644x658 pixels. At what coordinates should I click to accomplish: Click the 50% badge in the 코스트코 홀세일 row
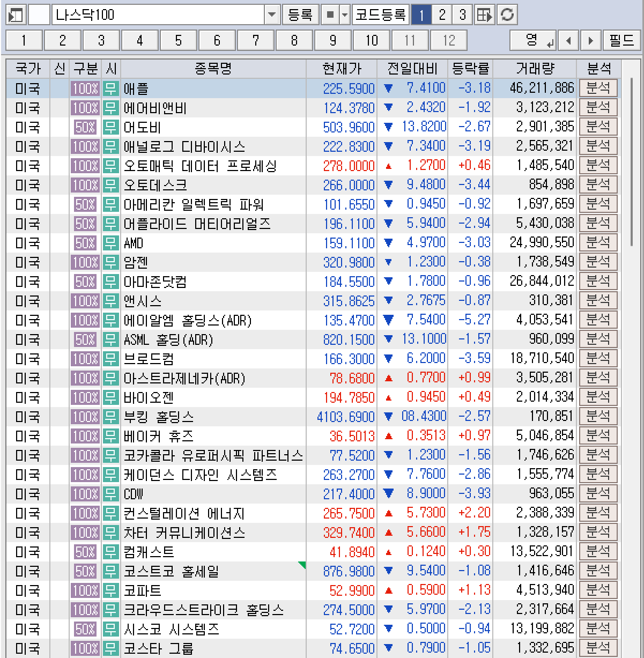coord(85,571)
